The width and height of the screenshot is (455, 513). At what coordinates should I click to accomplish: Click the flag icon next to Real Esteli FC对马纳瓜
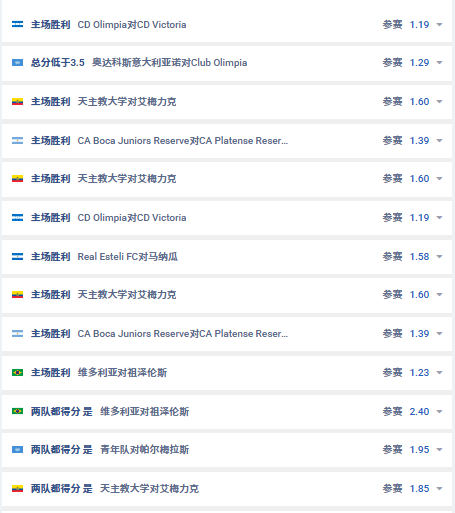coord(17,257)
